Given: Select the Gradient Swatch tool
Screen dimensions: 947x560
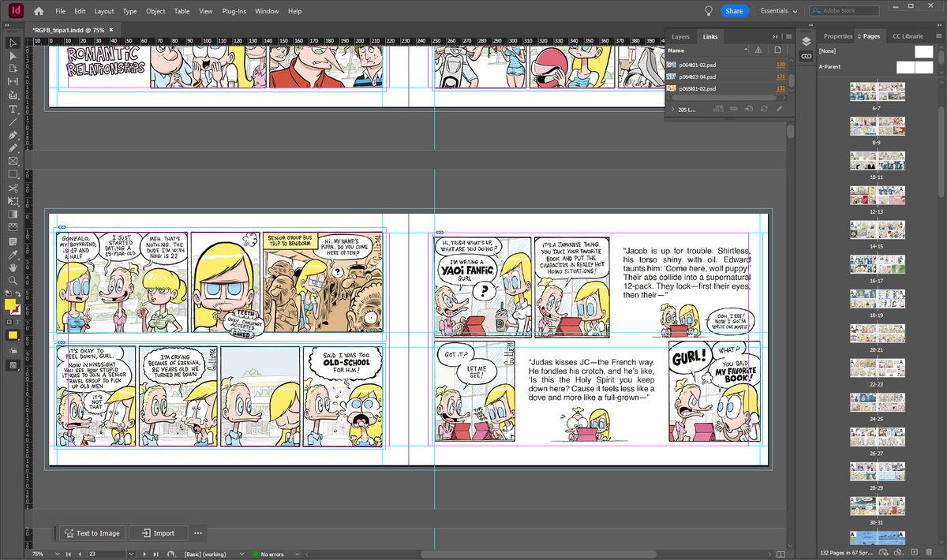Looking at the screenshot, I should click(x=13, y=214).
